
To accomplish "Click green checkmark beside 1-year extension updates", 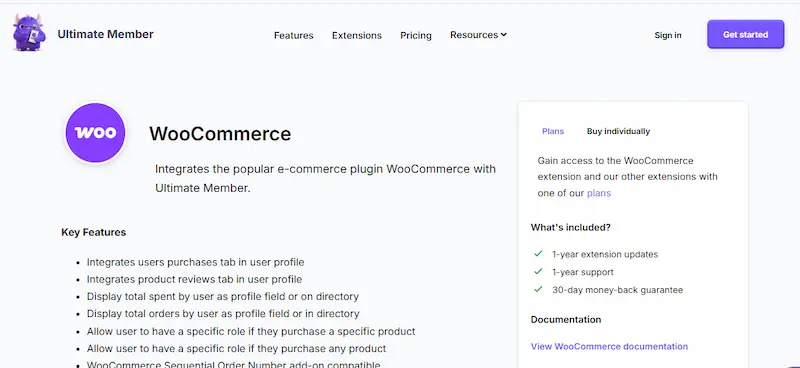I will (538, 253).
